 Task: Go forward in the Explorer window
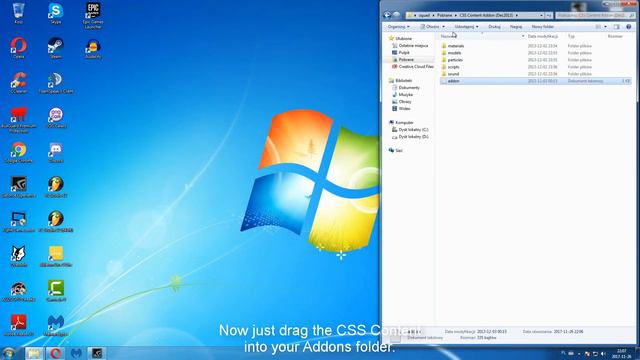pos(396,15)
